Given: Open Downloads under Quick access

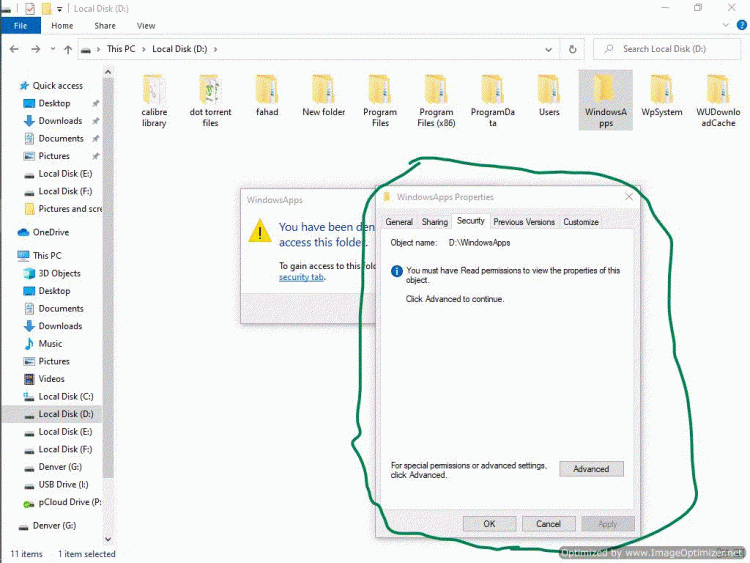Looking at the screenshot, I should (x=60, y=121).
